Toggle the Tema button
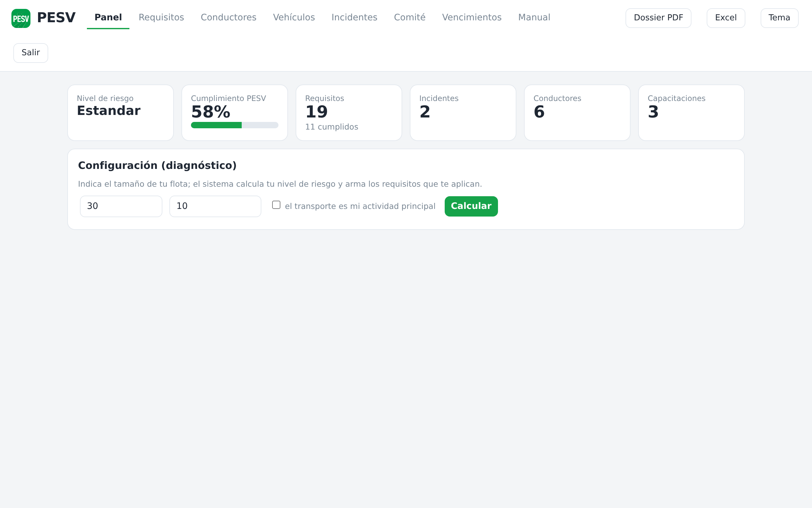 (x=779, y=18)
